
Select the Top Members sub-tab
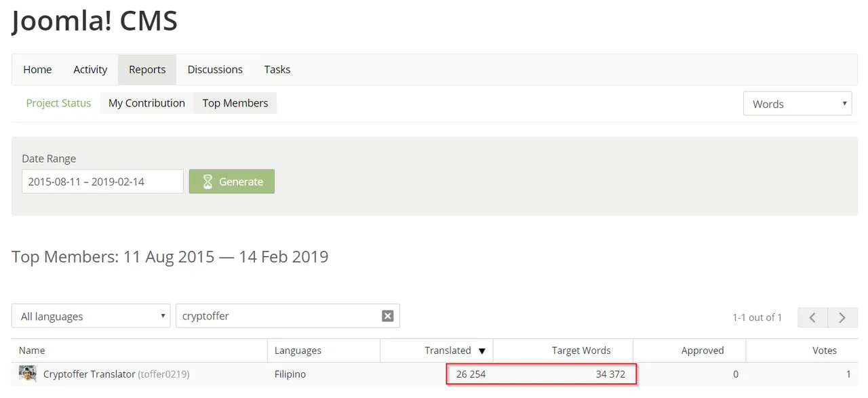coord(235,103)
